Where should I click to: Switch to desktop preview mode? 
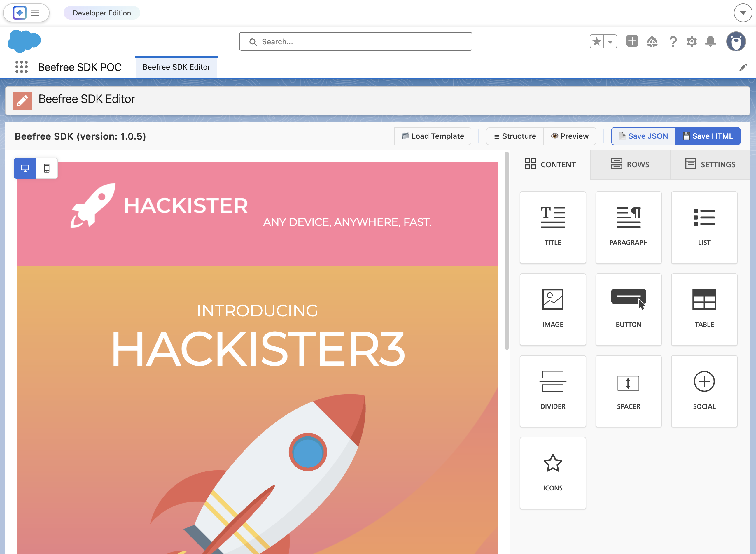tap(25, 168)
